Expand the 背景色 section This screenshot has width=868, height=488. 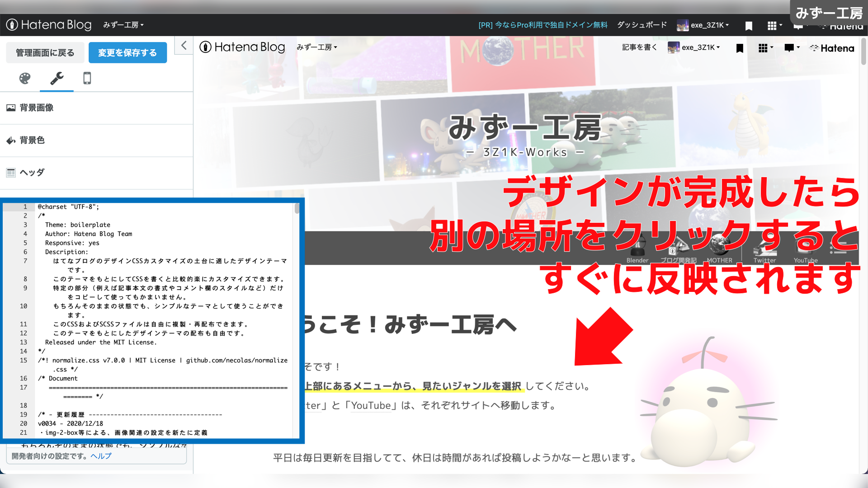[96, 140]
